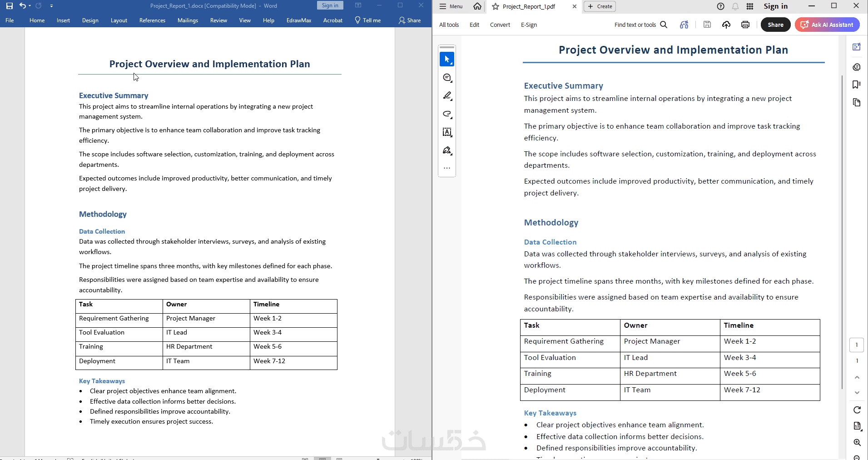Go to previous page with the up chevron in Acrobat
Image resolution: width=868 pixels, height=460 pixels.
click(x=857, y=377)
